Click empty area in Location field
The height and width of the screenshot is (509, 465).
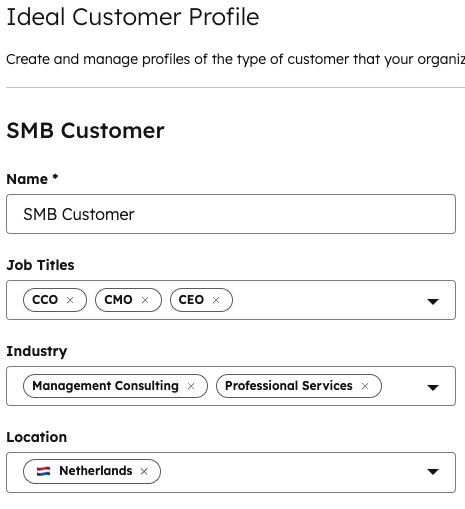pyautogui.click(x=290, y=472)
